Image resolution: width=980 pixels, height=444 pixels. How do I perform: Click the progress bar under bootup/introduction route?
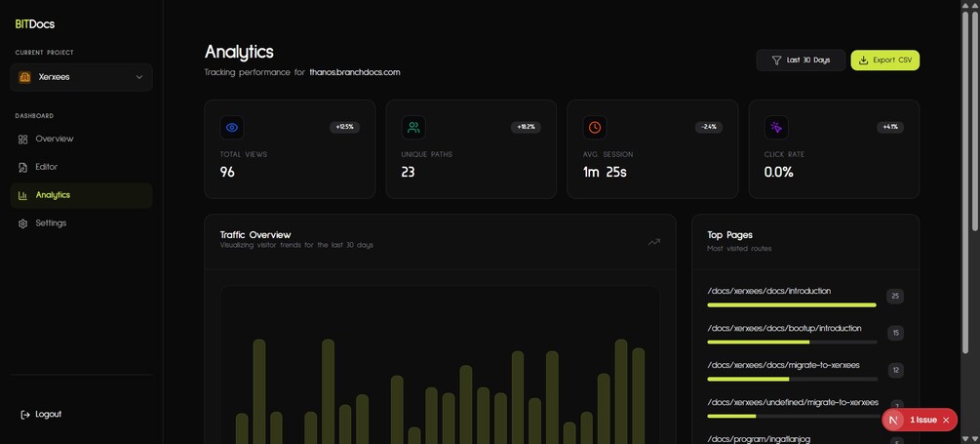click(x=792, y=343)
